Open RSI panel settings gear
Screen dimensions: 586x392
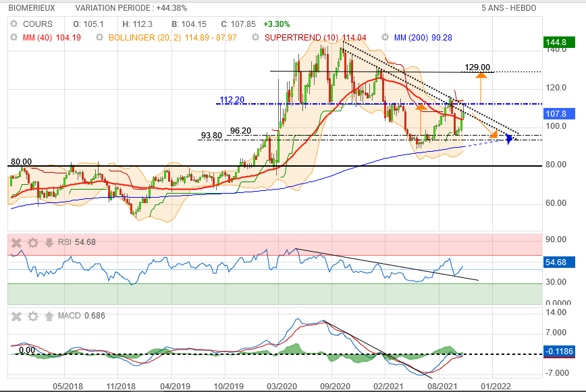click(33, 243)
